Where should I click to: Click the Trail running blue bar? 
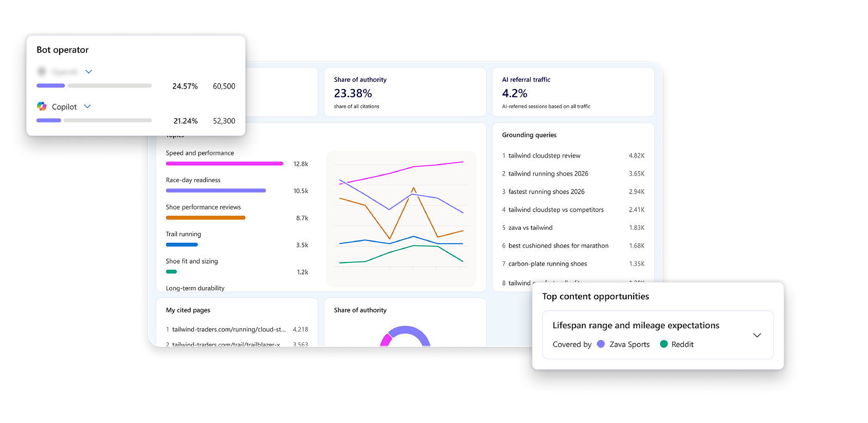(x=182, y=244)
